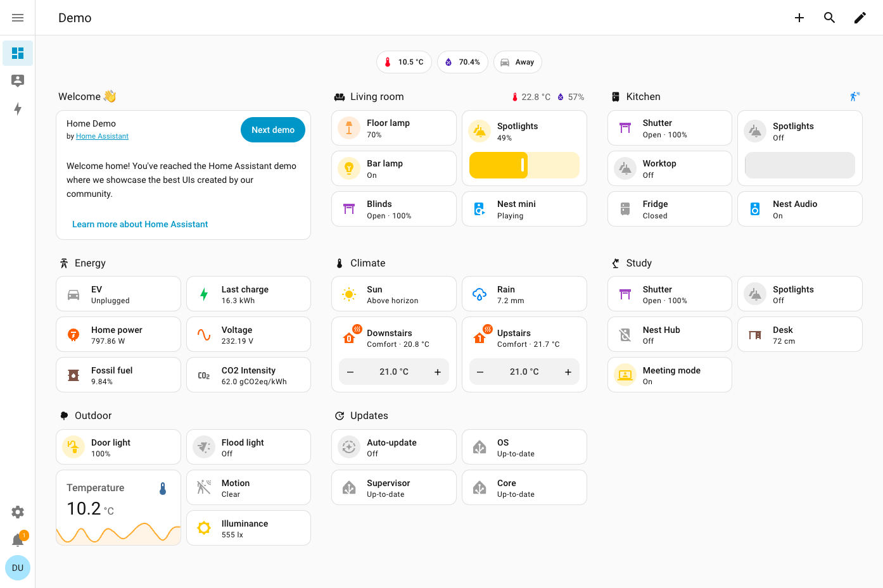Open the OS Up-to-date tile
The height and width of the screenshot is (588, 883).
point(524,447)
